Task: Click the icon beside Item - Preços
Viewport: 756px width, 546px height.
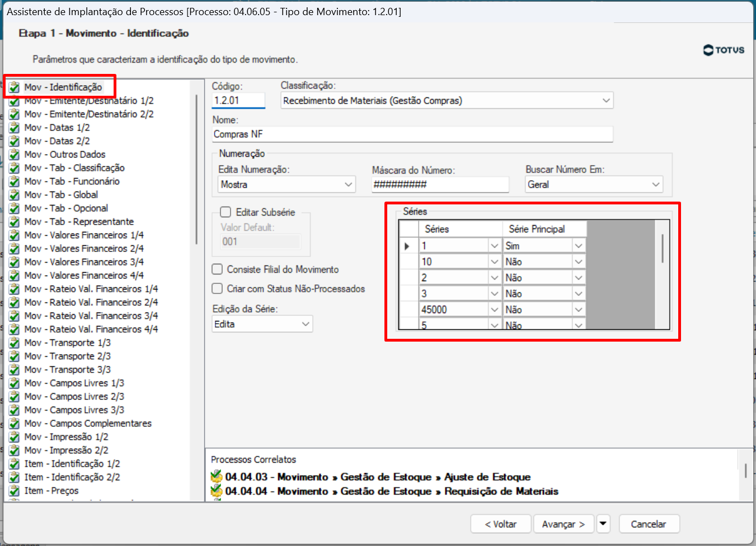Action: (x=15, y=491)
